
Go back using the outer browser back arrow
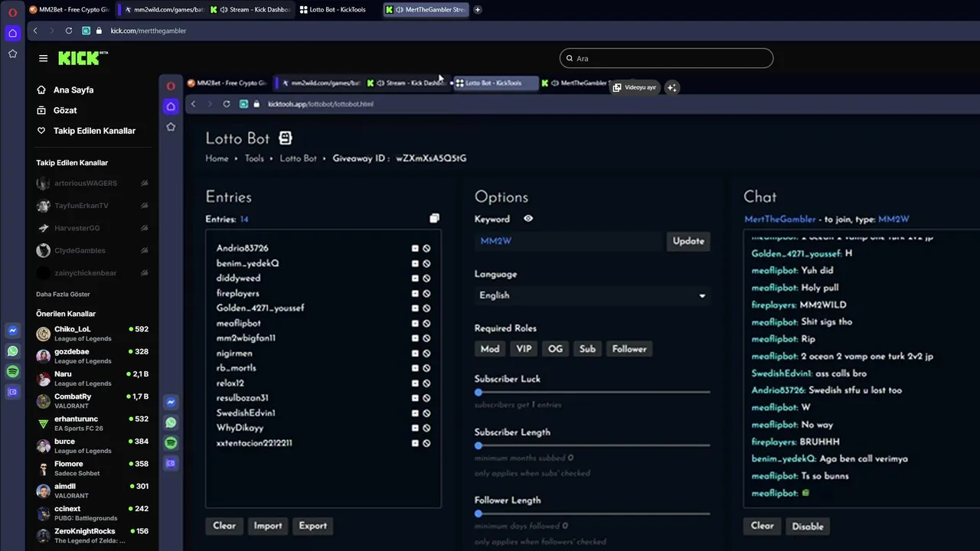pos(35,31)
